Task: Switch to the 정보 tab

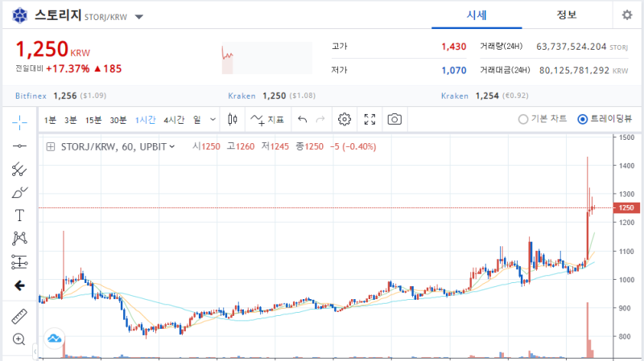Action: (x=567, y=15)
